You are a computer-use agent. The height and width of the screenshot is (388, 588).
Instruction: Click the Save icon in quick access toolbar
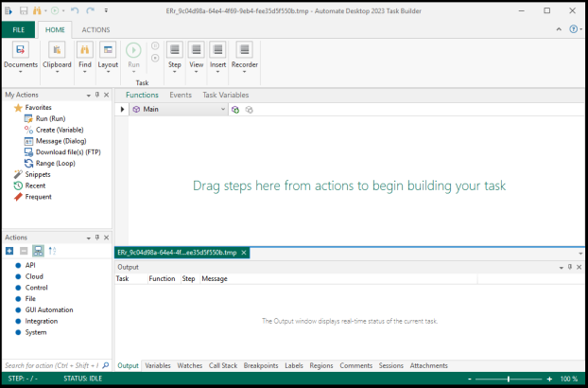[x=22, y=10]
